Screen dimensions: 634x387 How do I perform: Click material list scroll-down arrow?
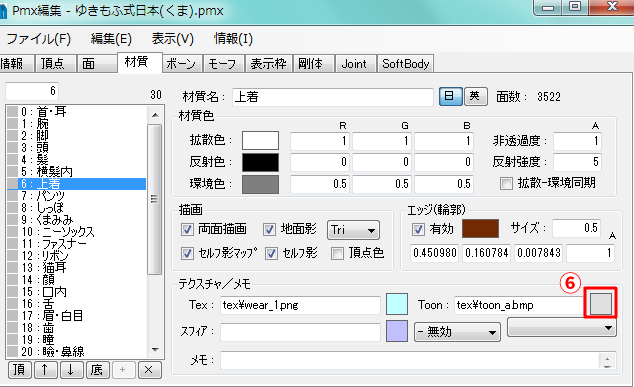155,350
